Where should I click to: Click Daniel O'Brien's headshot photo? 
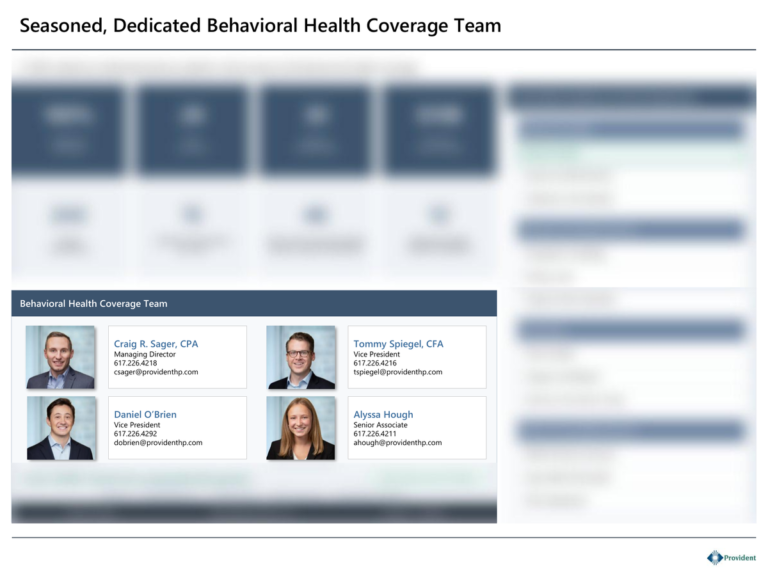[60, 428]
